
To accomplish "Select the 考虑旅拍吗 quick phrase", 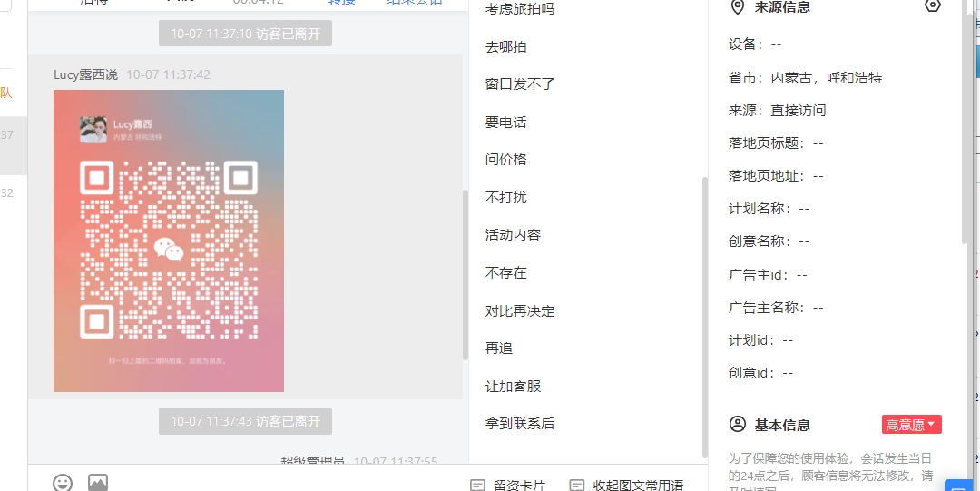I will point(519,9).
